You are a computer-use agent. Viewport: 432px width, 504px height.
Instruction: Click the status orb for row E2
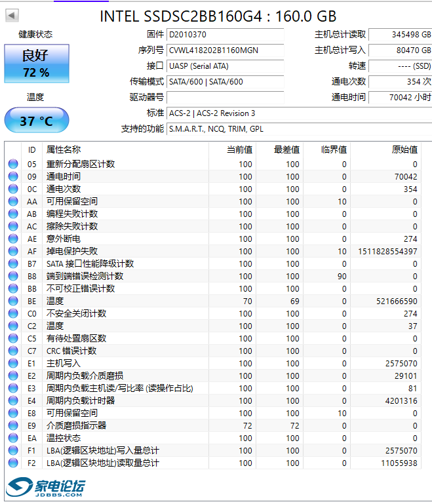coord(13,376)
